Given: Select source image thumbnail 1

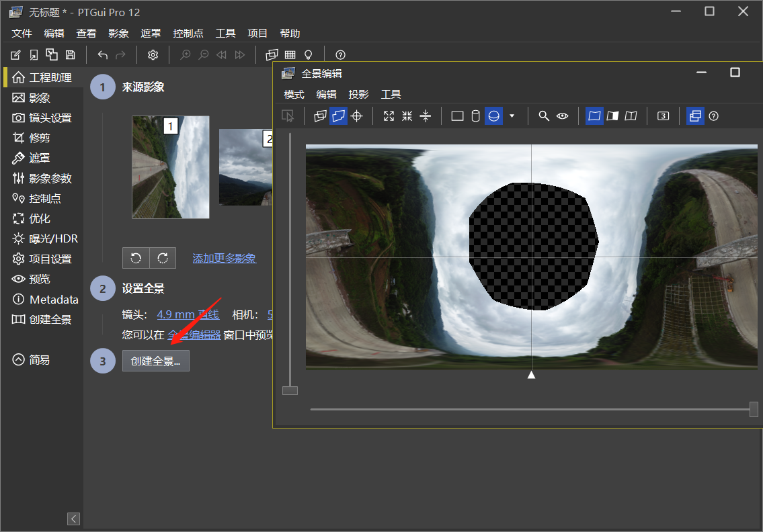Looking at the screenshot, I should pos(171,167).
